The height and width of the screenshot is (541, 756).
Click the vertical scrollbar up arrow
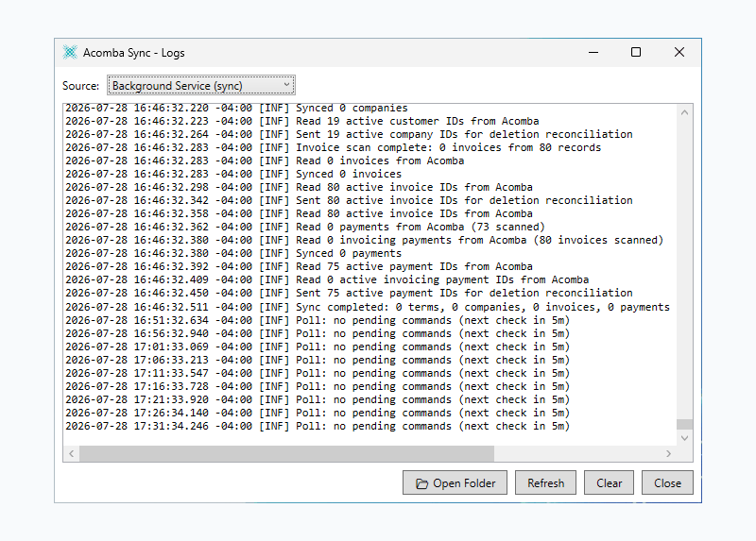coord(684,112)
